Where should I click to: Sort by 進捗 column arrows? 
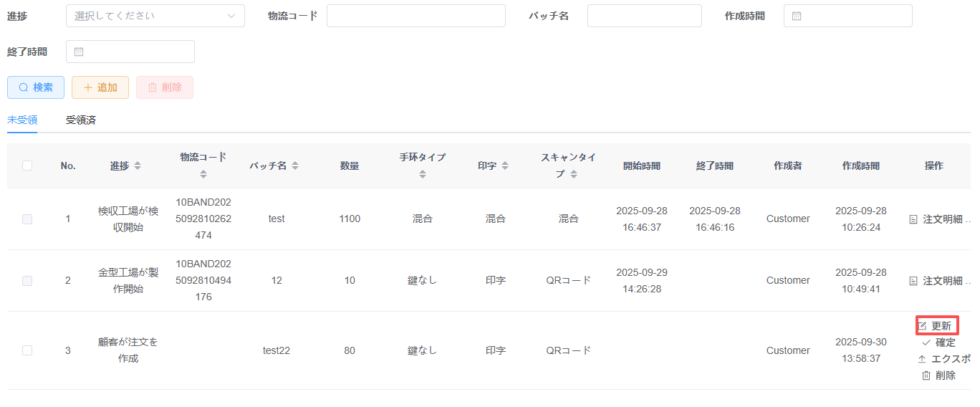pyautogui.click(x=138, y=166)
